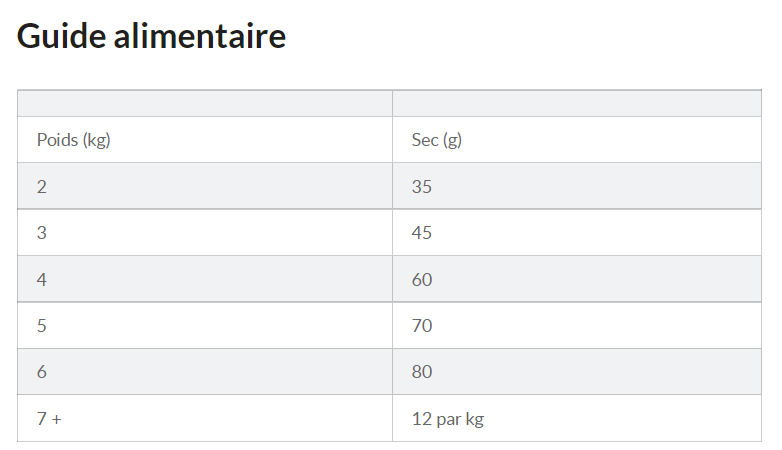Click the empty header cell above Sec
This screenshot has width=782, height=450.
tap(577, 103)
